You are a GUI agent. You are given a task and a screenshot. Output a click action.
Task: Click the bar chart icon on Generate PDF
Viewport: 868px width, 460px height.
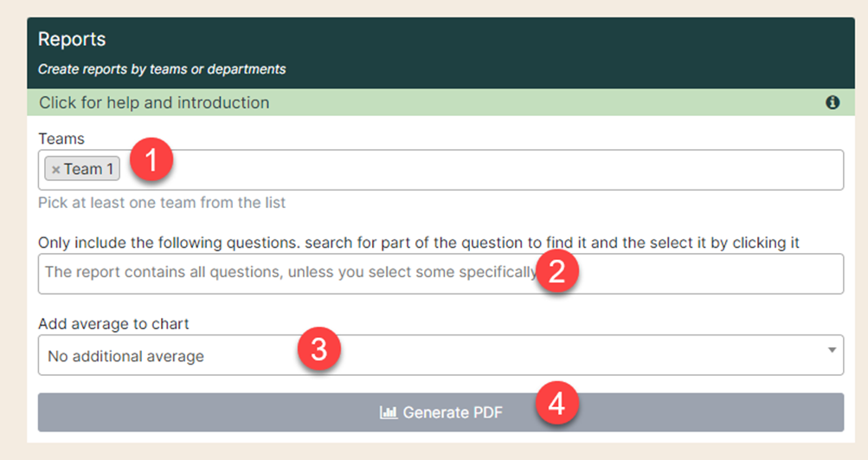pos(389,412)
